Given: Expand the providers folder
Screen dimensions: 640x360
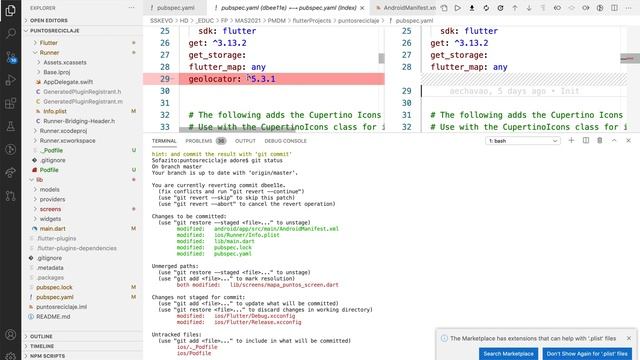Looking at the screenshot, I should 52,199.
